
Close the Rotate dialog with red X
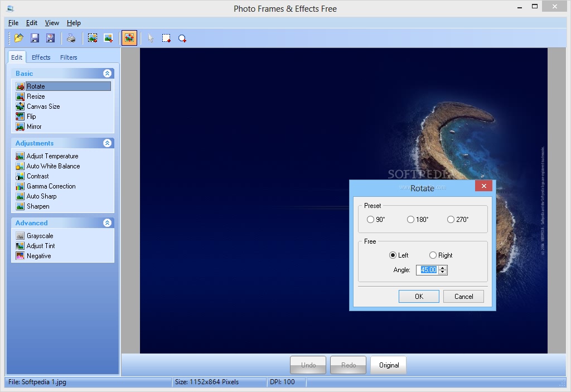coord(483,186)
